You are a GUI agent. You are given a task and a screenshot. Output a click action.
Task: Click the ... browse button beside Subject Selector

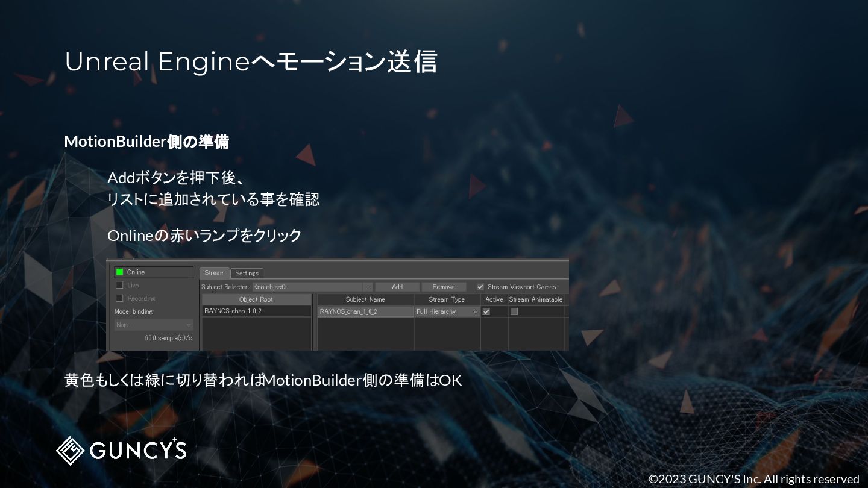click(368, 287)
